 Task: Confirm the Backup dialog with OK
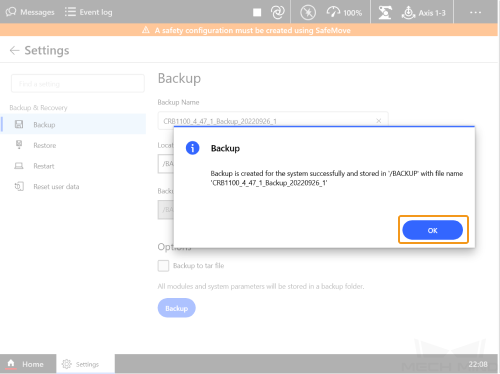coord(432,230)
